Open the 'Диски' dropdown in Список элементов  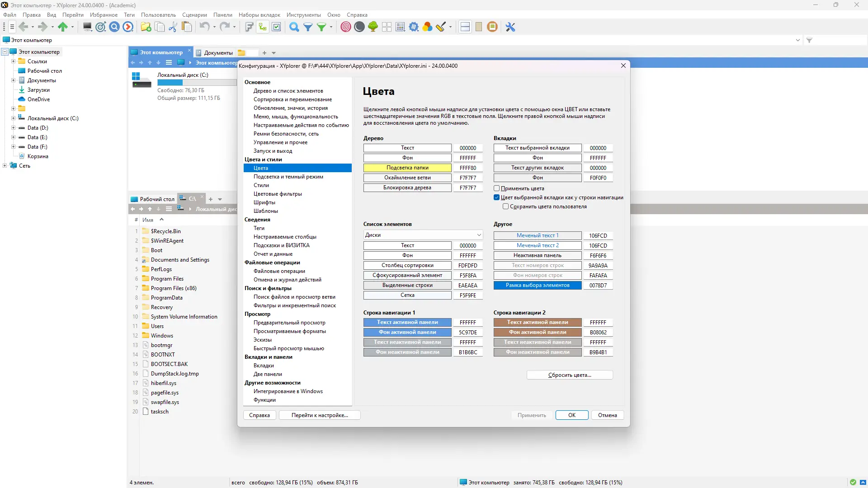(423, 235)
